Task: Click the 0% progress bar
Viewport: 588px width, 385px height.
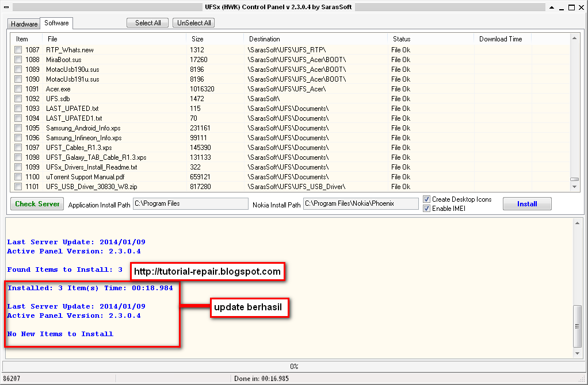Action: (293, 366)
